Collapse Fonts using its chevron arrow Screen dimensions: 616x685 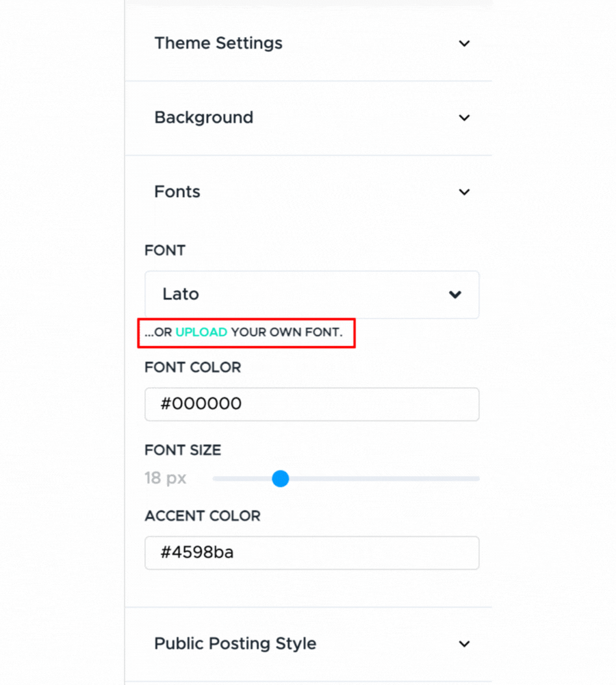click(x=464, y=192)
